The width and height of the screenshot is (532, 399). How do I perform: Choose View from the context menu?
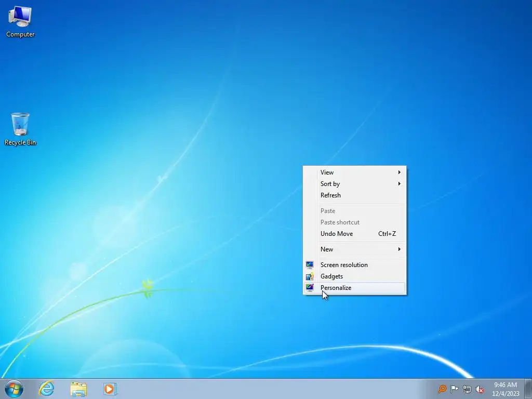pos(354,172)
